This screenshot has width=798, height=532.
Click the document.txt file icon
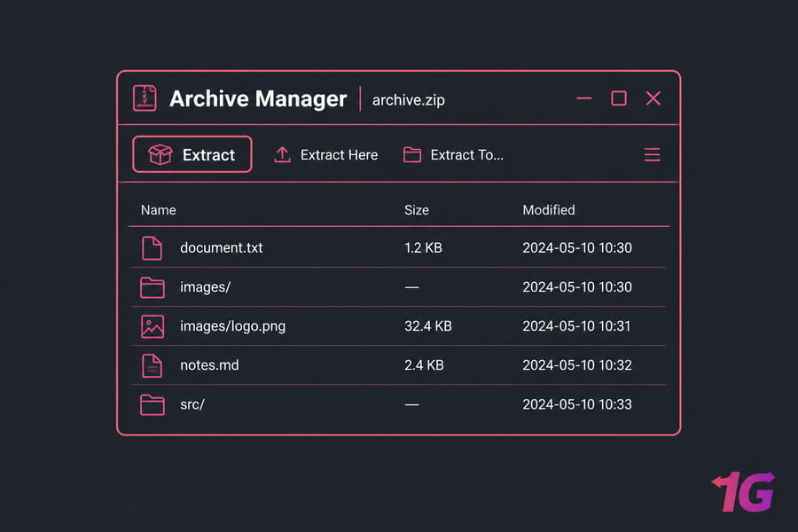(153, 248)
